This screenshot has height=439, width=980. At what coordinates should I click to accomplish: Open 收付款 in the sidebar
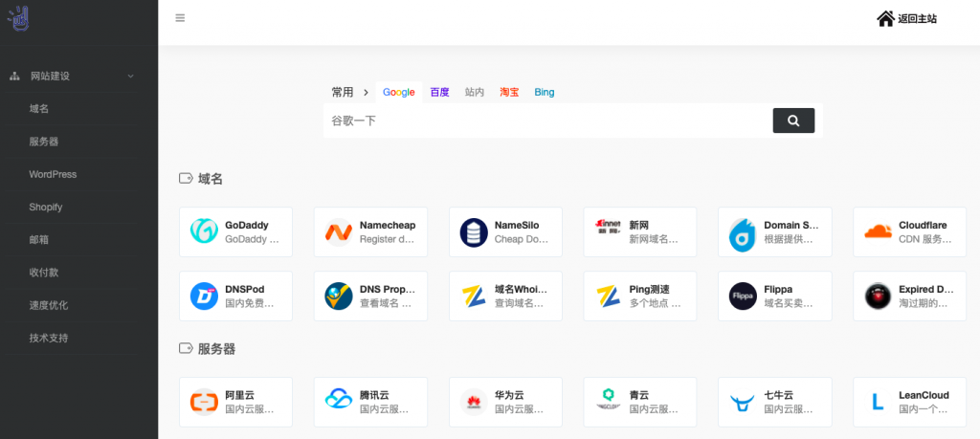pyautogui.click(x=44, y=273)
